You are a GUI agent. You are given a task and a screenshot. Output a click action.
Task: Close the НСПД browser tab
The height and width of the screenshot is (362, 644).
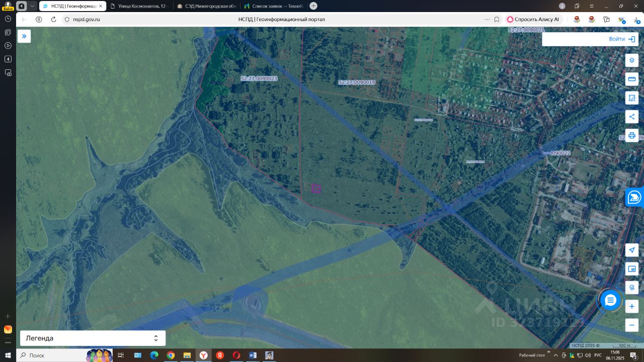pyautogui.click(x=101, y=6)
